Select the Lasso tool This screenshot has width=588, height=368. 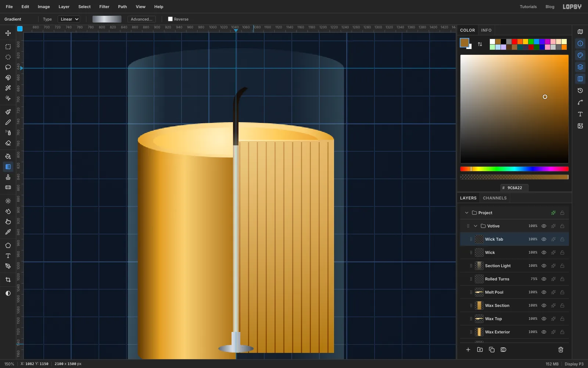pos(8,67)
